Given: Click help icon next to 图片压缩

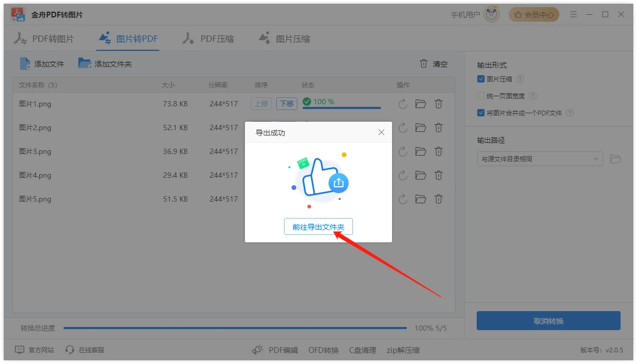Looking at the screenshot, I should (x=520, y=79).
